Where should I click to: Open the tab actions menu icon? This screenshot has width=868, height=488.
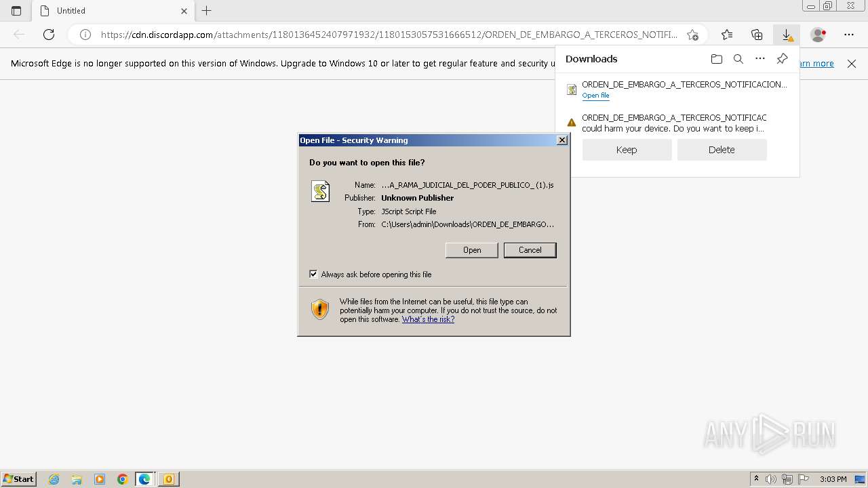[16, 11]
